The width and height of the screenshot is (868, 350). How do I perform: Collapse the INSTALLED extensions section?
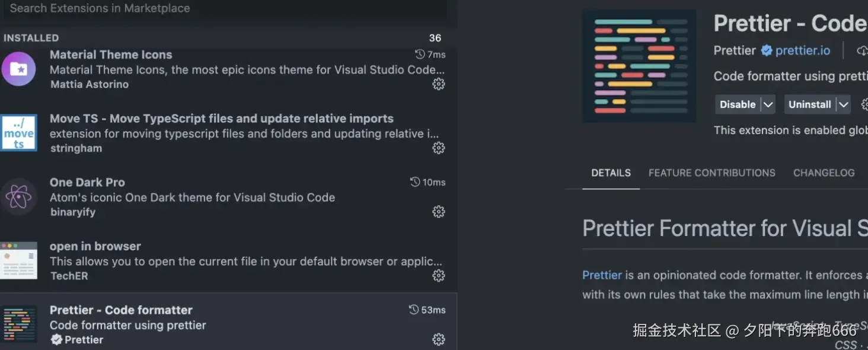click(31, 38)
